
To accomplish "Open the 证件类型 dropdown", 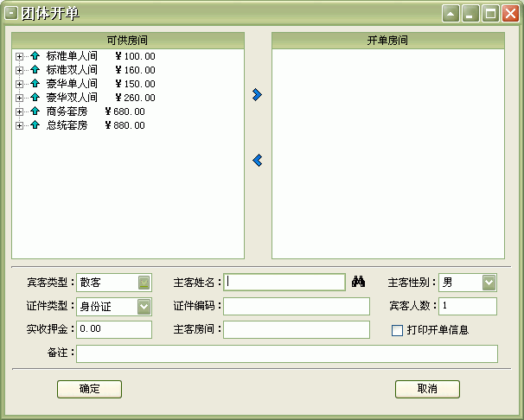I will point(144,306).
